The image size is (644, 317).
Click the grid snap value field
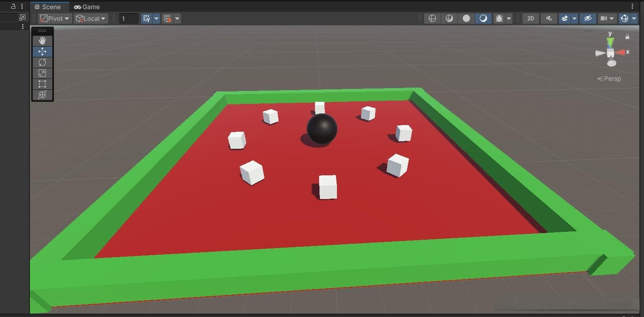tap(129, 18)
